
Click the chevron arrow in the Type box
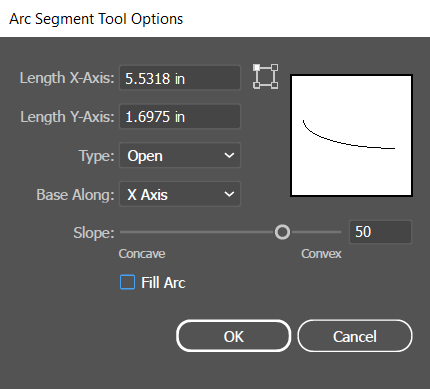pyautogui.click(x=229, y=155)
